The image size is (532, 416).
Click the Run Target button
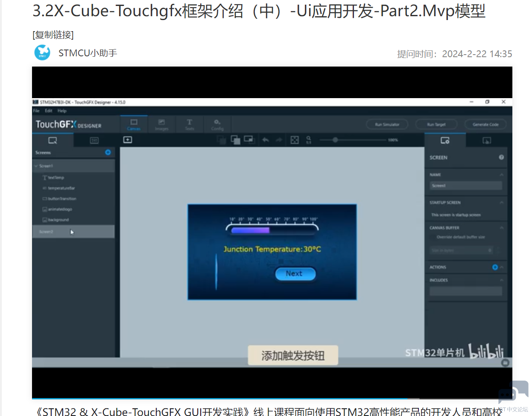(x=436, y=125)
